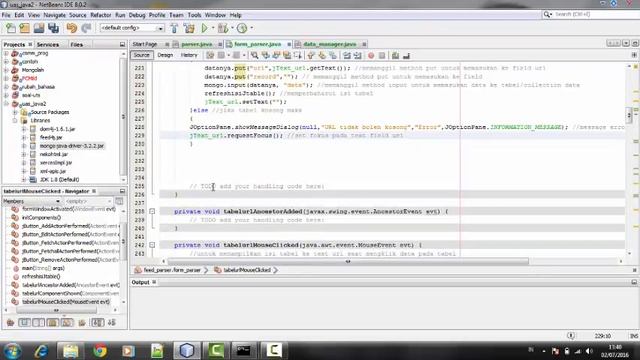Screen dimensions: 640x360
Task: Expand the Mongolah project node
Action: click(6, 70)
